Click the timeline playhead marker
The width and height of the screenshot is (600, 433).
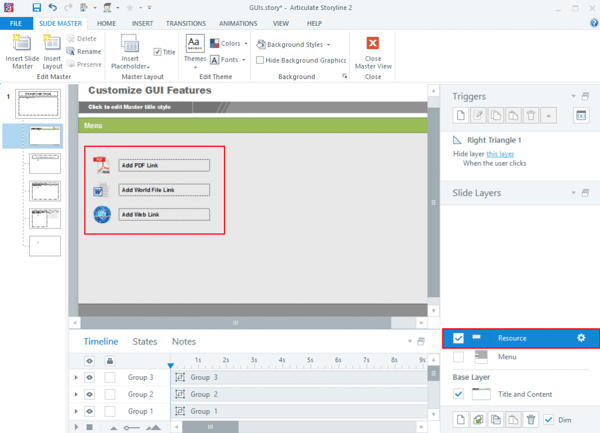point(171,366)
